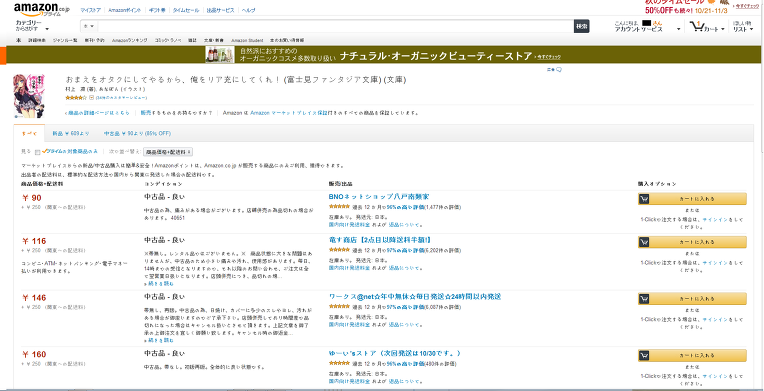Open seller 竜す商店 link
The image size is (764, 391).
pyautogui.click(x=380, y=240)
